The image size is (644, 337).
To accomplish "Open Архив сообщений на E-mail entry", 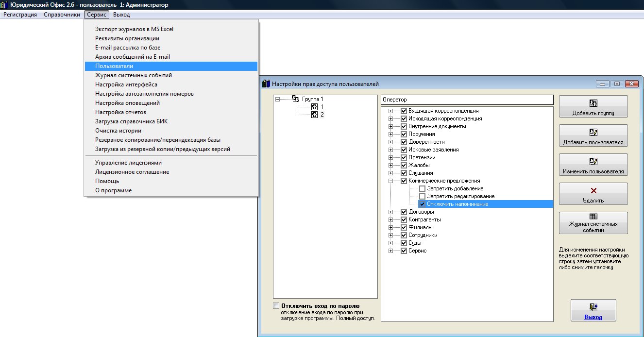I will tap(171, 57).
